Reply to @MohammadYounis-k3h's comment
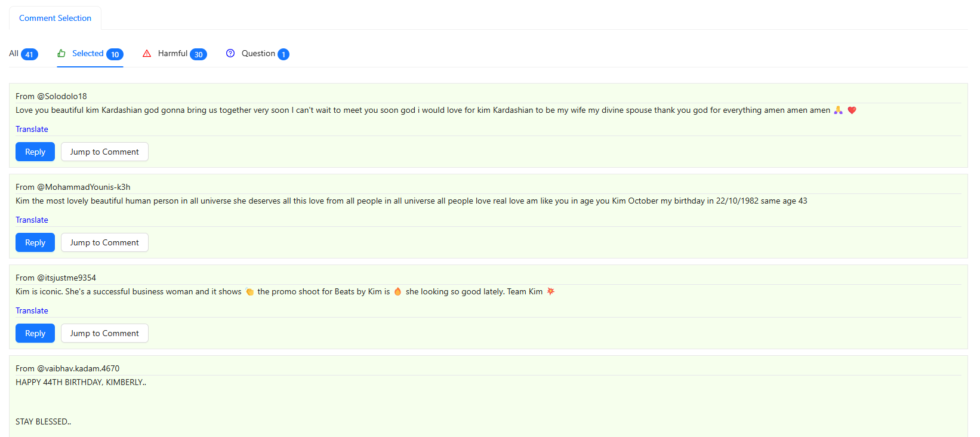The image size is (980, 437). tap(35, 242)
